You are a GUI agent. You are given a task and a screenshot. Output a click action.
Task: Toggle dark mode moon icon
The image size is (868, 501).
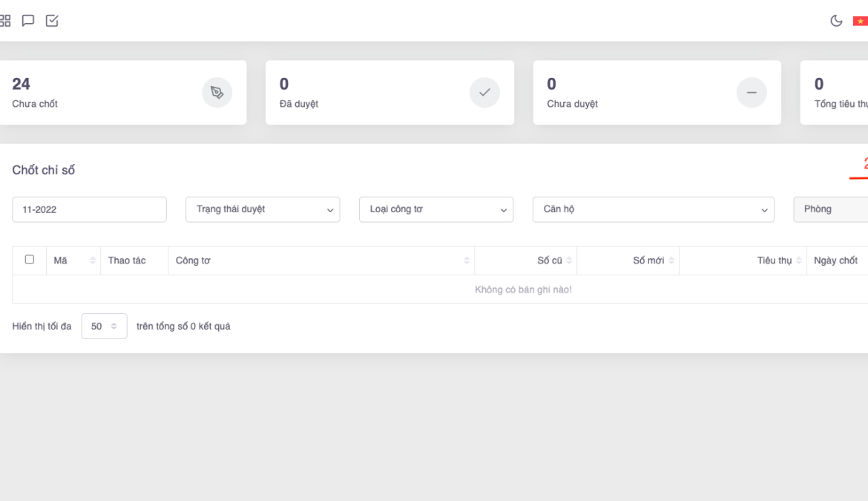pos(836,21)
